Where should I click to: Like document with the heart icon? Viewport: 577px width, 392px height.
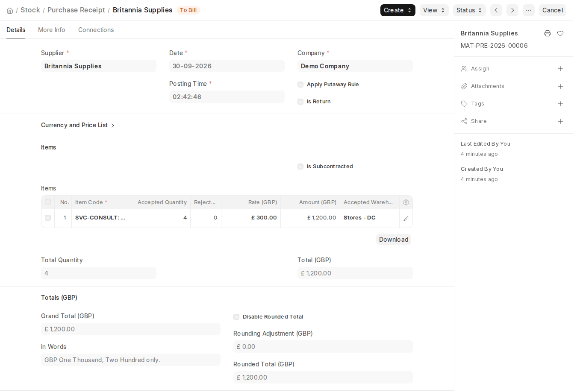pos(560,33)
